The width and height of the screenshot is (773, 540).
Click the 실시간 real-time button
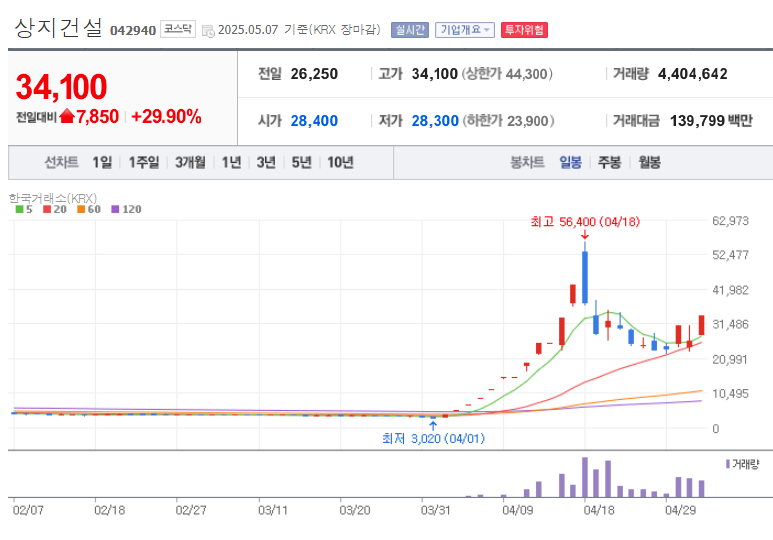(410, 30)
